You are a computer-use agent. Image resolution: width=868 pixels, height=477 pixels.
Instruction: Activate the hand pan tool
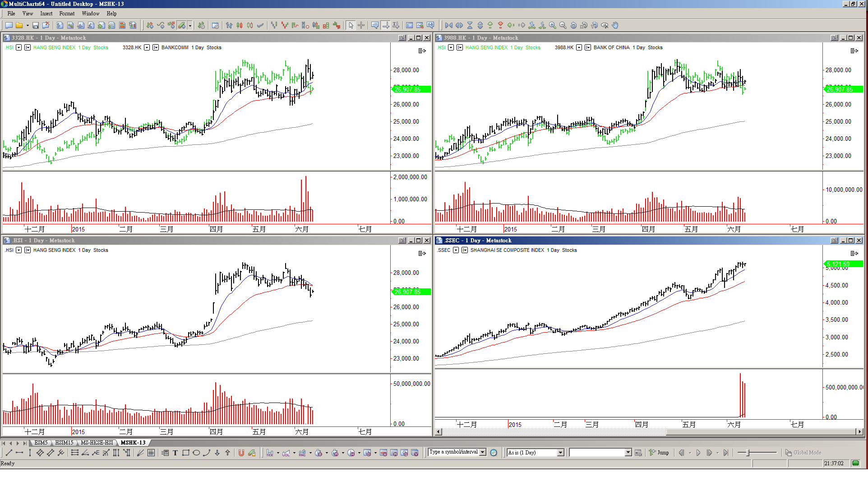point(615,26)
